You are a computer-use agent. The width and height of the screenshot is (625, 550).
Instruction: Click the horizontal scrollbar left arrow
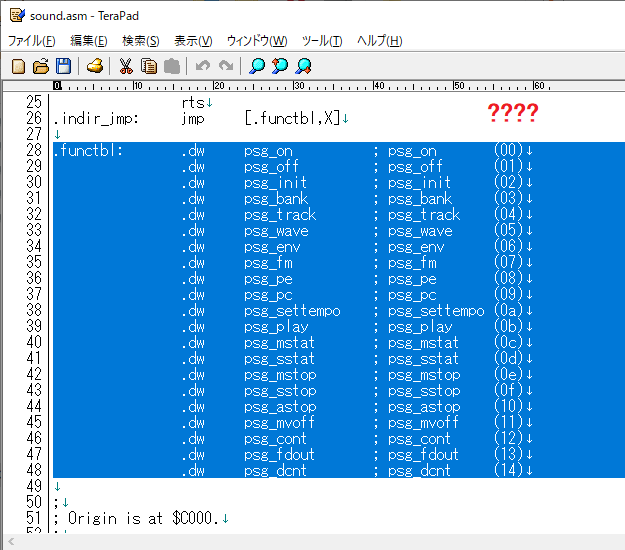[x=11, y=541]
